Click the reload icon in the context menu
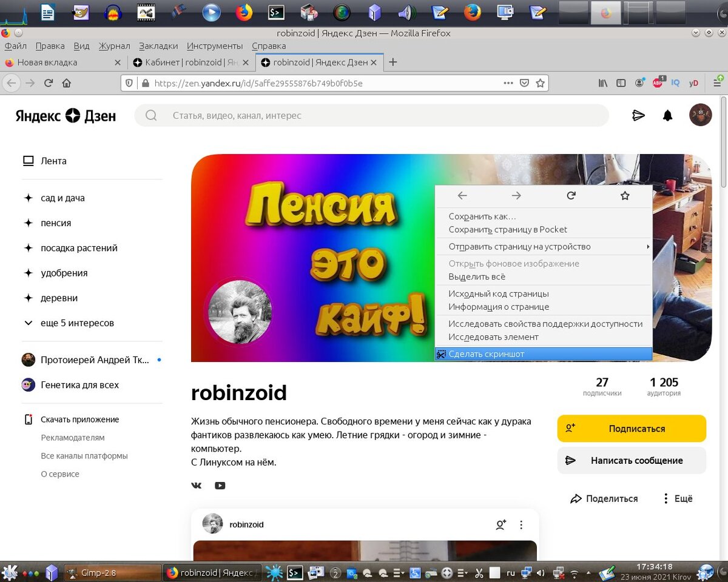The width and height of the screenshot is (728, 582). 571,195
